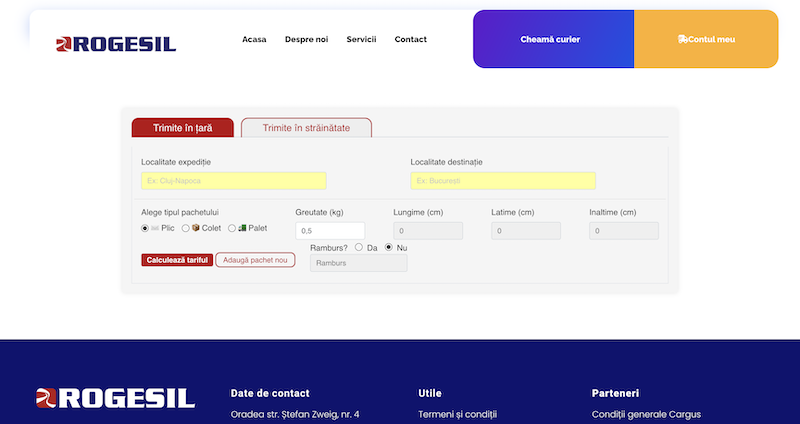The image size is (800, 424).
Task: Open Contul meu account button
Action: [706, 39]
